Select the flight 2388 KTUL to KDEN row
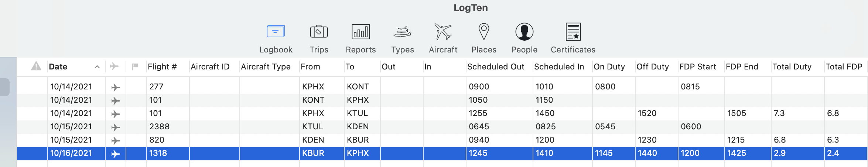The image size is (868, 167). click(x=442, y=126)
